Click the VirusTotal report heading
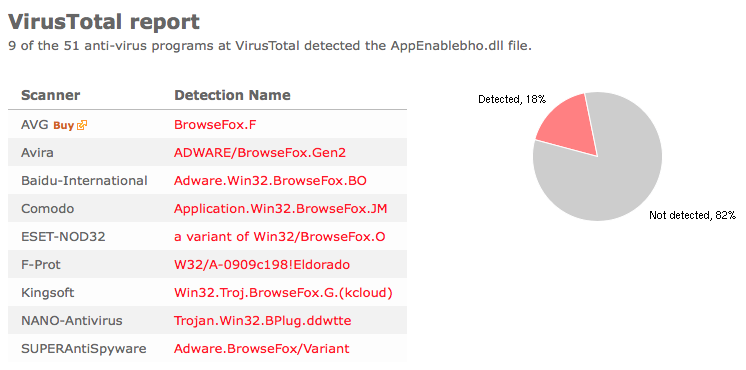The image size is (746, 370). pos(104,21)
